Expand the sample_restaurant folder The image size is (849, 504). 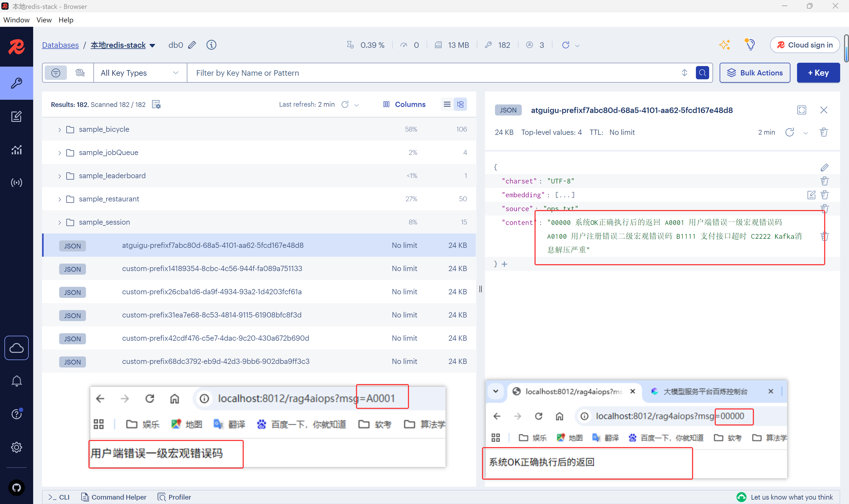pos(59,199)
